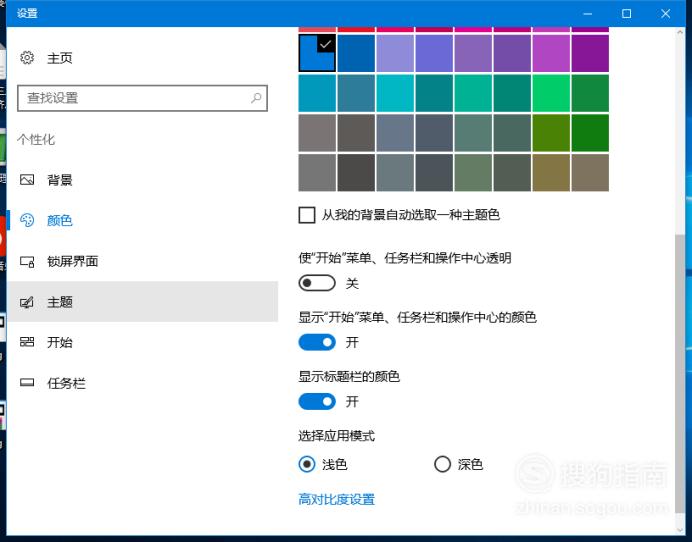Click the Home gear icon
The image size is (692, 542).
coord(27,58)
